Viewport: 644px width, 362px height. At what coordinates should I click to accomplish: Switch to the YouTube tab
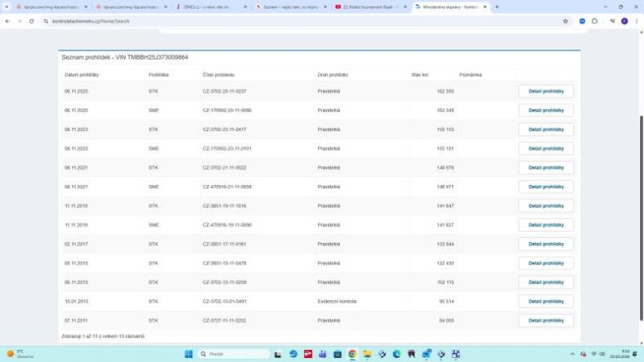tap(371, 7)
